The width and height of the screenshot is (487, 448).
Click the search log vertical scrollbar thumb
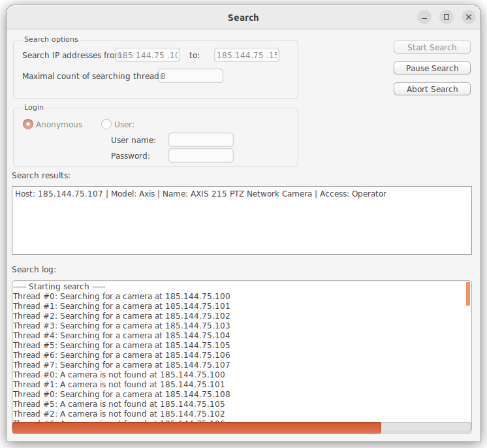[468, 294]
